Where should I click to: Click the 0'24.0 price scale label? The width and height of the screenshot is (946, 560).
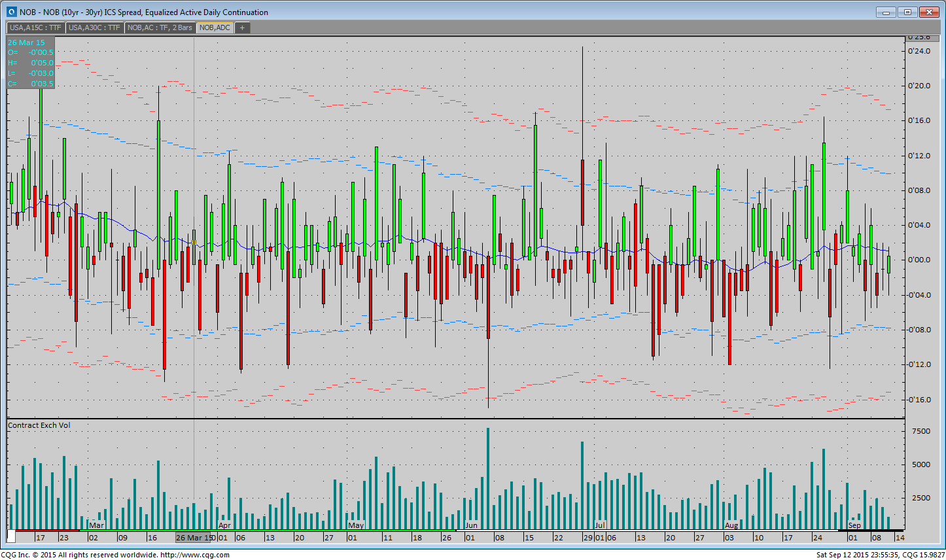tap(919, 51)
